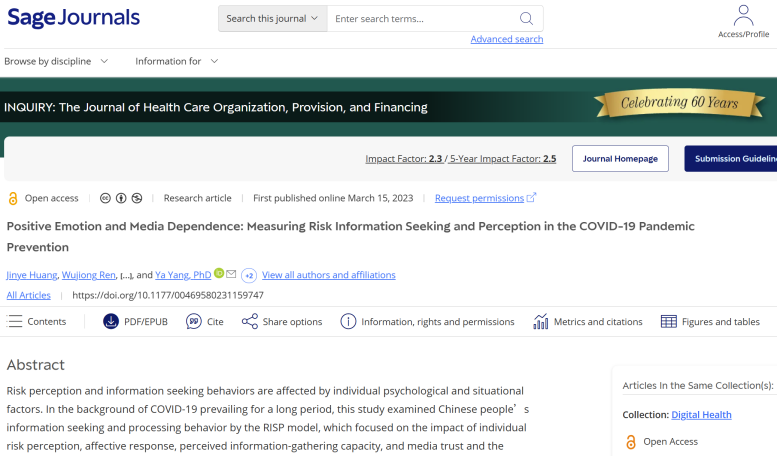
Task: Open the Contents menu
Action: click(37, 322)
